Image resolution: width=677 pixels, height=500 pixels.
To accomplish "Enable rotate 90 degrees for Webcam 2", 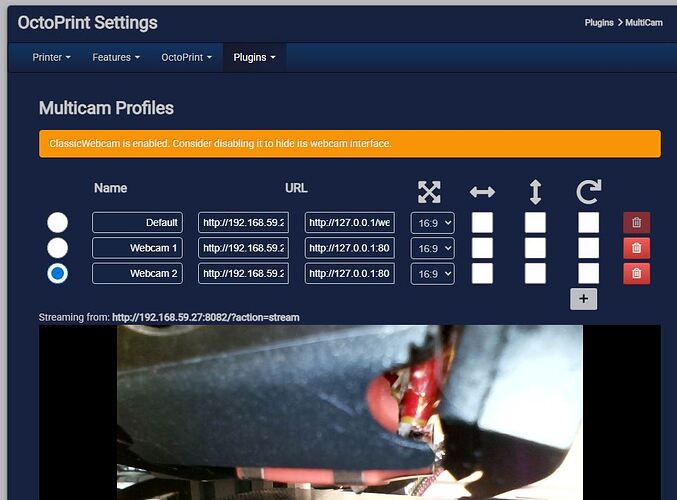I will click(588, 273).
